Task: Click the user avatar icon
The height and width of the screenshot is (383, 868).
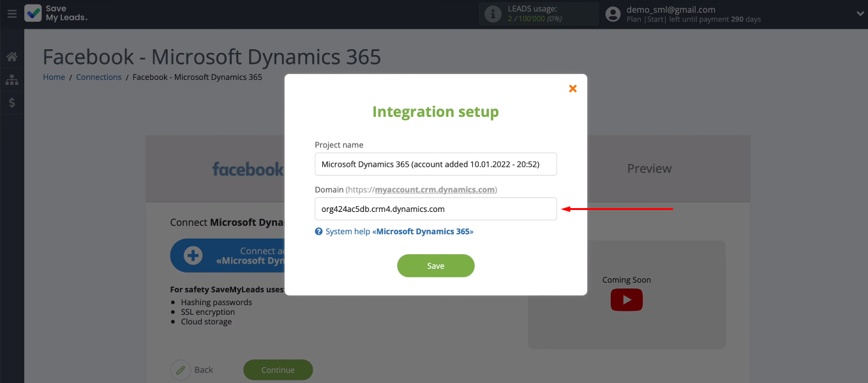Action: point(613,14)
